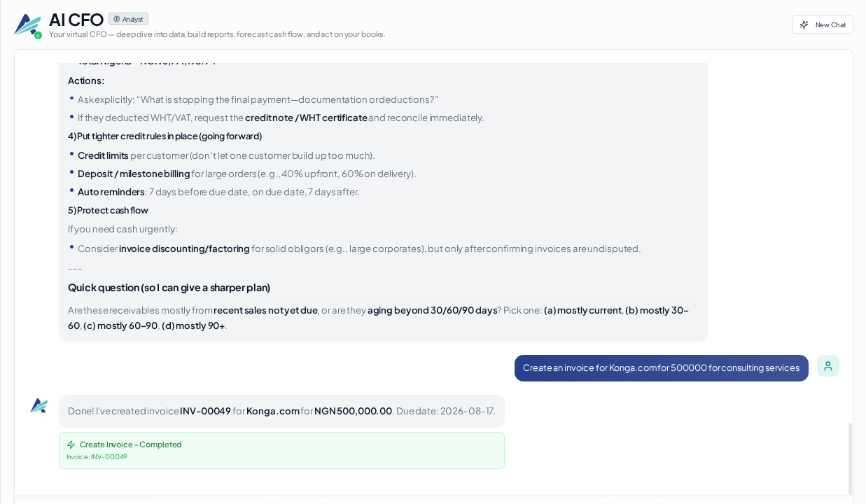Click the Deposit / milestone billing bullet
Screen dimensions: 866x504
pyautogui.click(x=246, y=174)
